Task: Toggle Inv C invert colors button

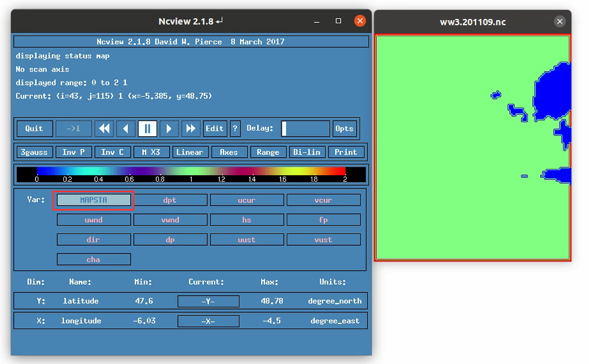Action: click(x=112, y=152)
